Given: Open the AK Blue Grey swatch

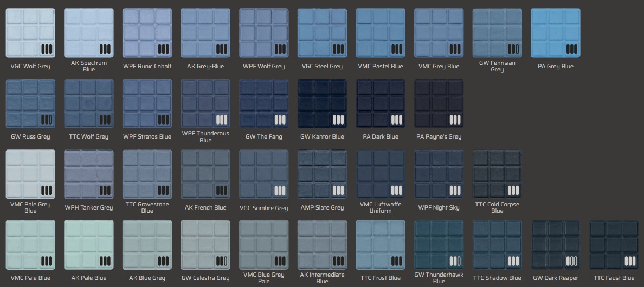Looking at the screenshot, I should pos(147,245).
